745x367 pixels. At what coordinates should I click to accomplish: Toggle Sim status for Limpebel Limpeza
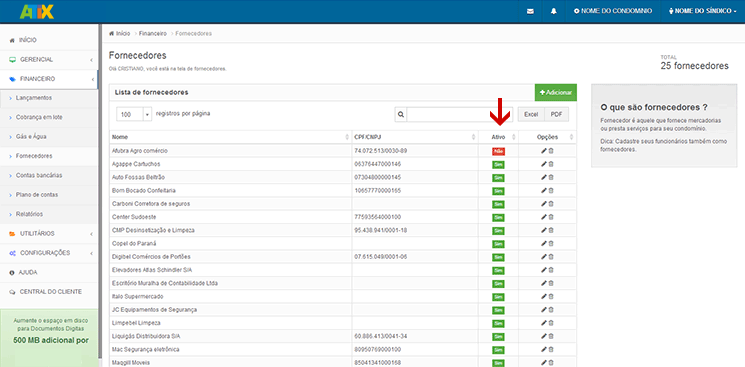pyautogui.click(x=498, y=324)
